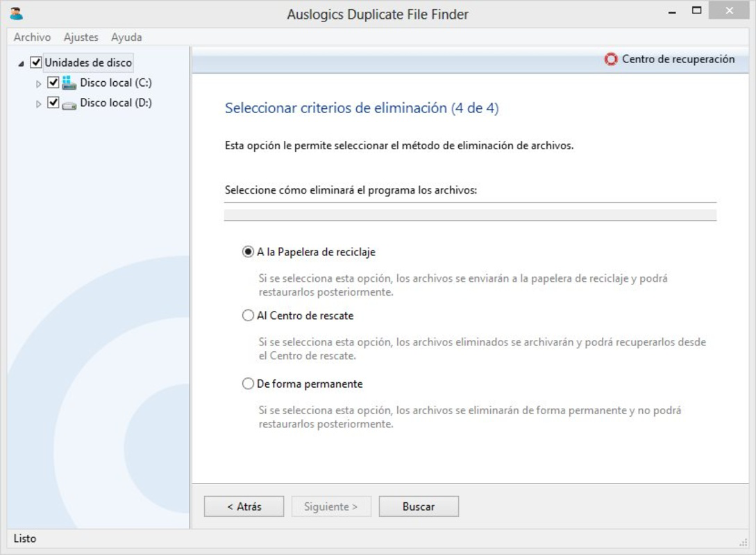Select A la Papelera de reciclaje option
This screenshot has height=555, width=756.
[248, 252]
